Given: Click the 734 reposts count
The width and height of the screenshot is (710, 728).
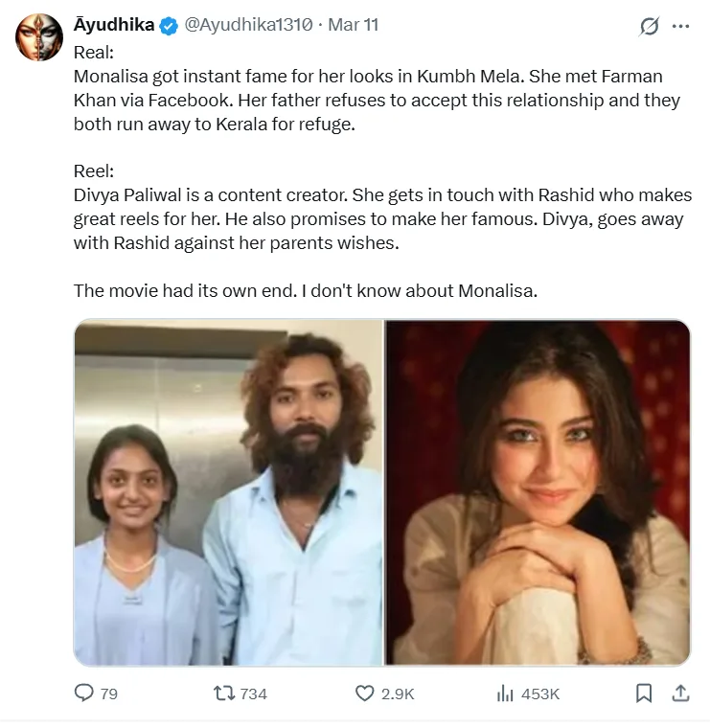Looking at the screenshot, I should 253,694.
